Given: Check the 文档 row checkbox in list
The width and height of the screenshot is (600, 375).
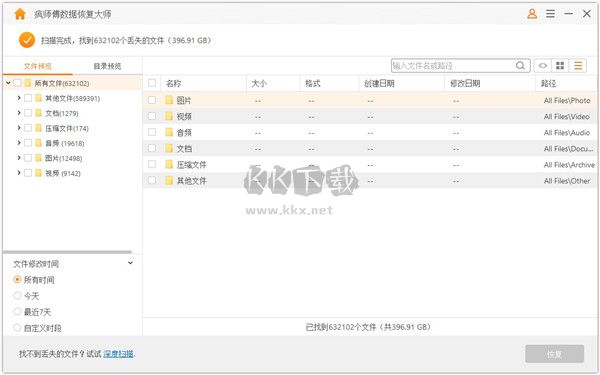Looking at the screenshot, I should pos(152,148).
